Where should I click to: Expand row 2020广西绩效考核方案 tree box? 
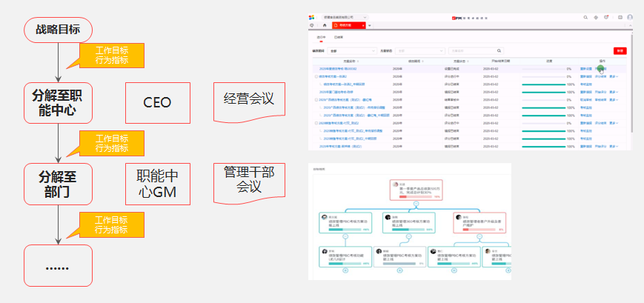pos(316,100)
